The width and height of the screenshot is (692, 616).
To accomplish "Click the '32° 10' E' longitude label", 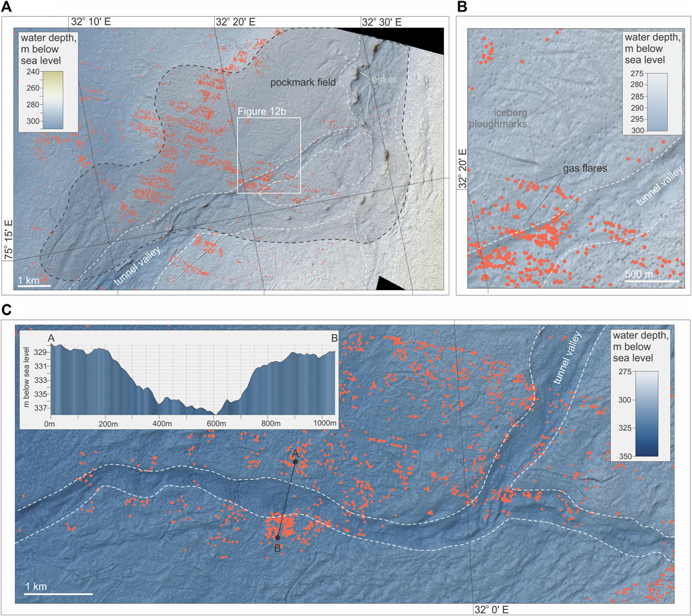I will (x=91, y=22).
